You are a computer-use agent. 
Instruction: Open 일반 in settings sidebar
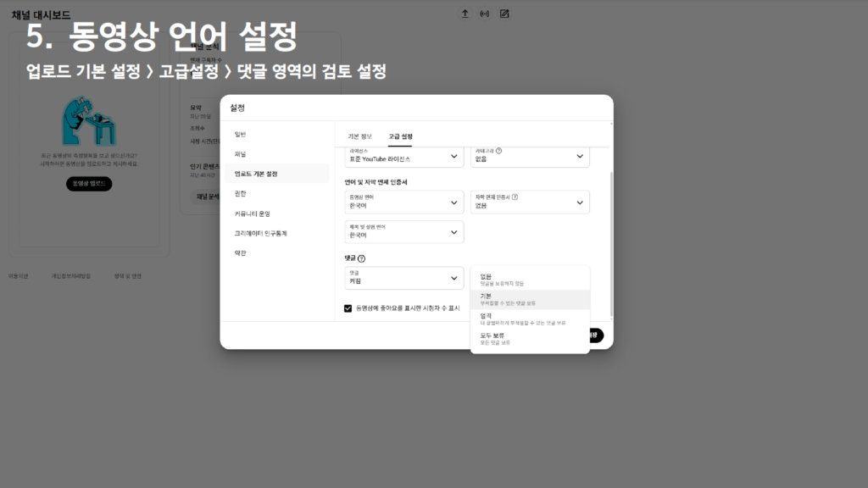click(x=277, y=135)
